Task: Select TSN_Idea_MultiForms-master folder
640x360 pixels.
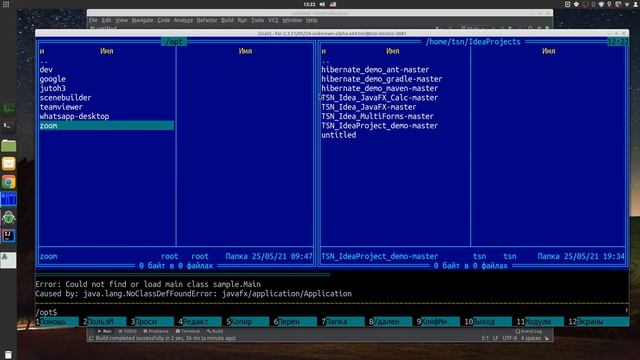Action: 377,116
